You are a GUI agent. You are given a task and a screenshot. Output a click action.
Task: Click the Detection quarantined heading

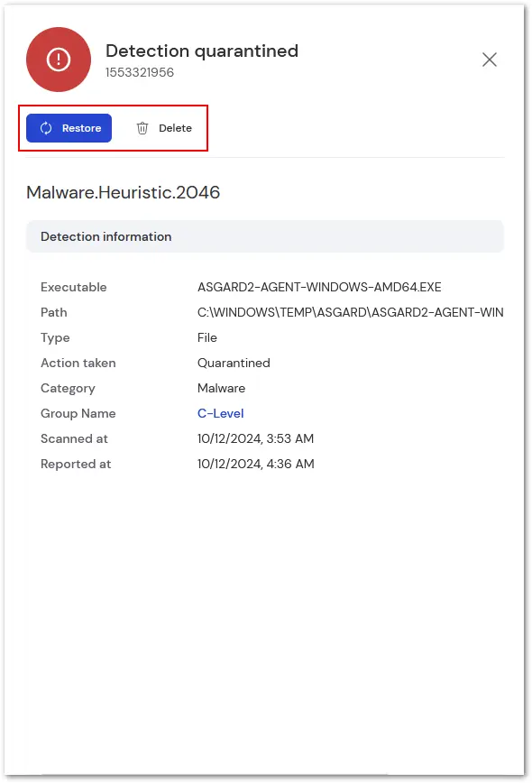point(202,51)
